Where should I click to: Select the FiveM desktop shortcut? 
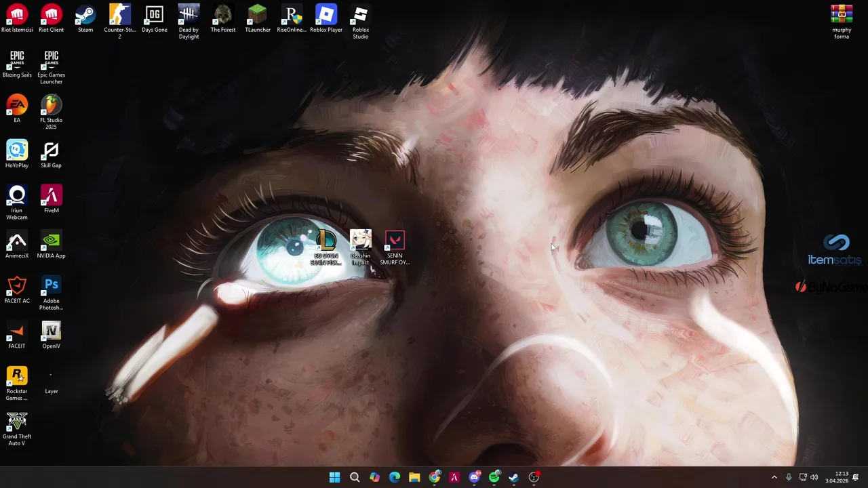[51, 199]
